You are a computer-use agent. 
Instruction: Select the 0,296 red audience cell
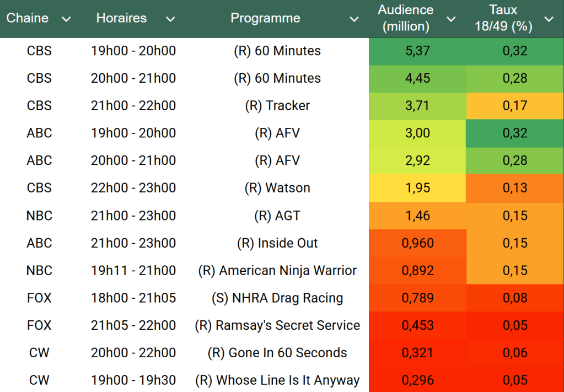click(417, 380)
